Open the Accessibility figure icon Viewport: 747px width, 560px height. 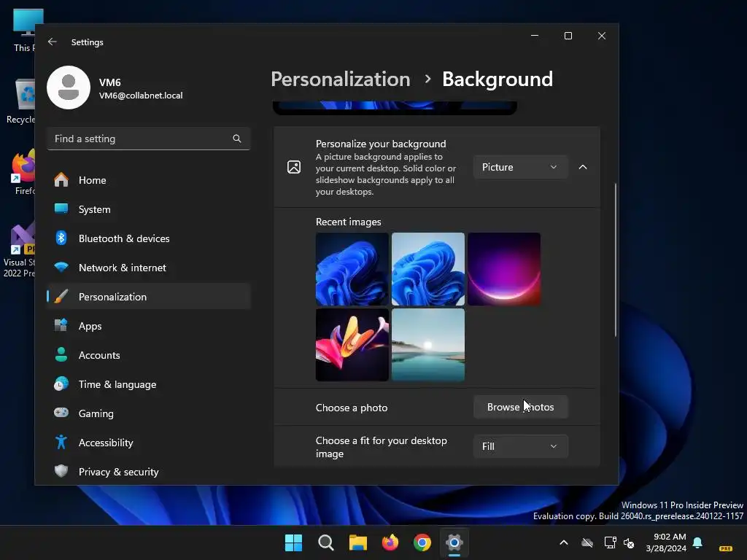[x=61, y=443]
